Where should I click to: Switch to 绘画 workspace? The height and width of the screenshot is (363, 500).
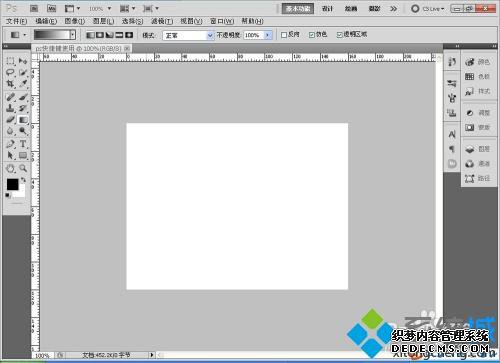tap(351, 9)
